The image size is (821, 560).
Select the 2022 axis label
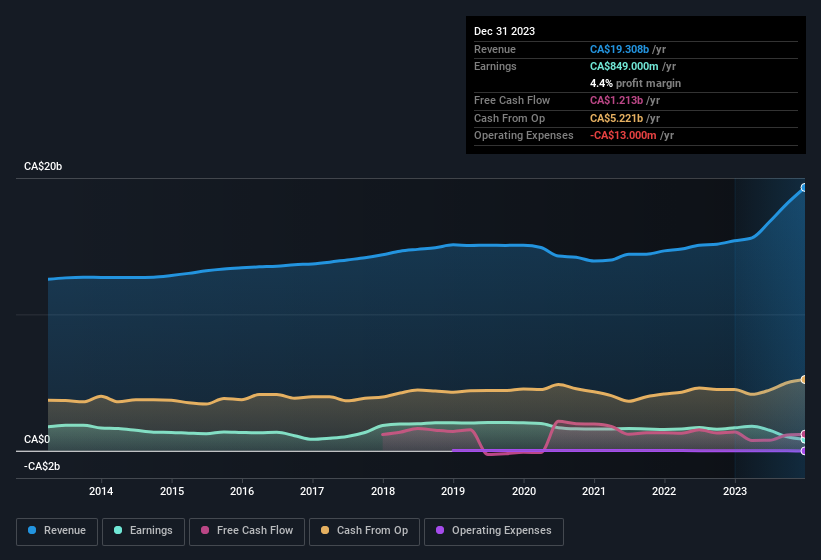pos(664,491)
